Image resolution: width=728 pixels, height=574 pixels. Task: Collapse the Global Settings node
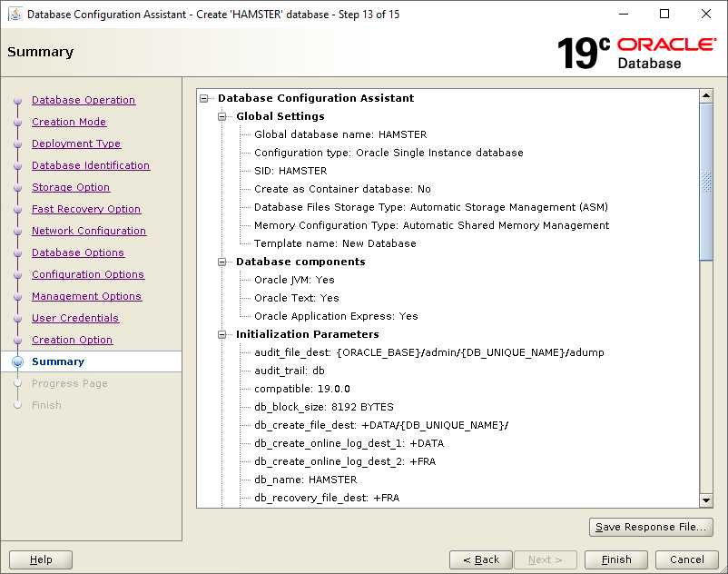[221, 116]
